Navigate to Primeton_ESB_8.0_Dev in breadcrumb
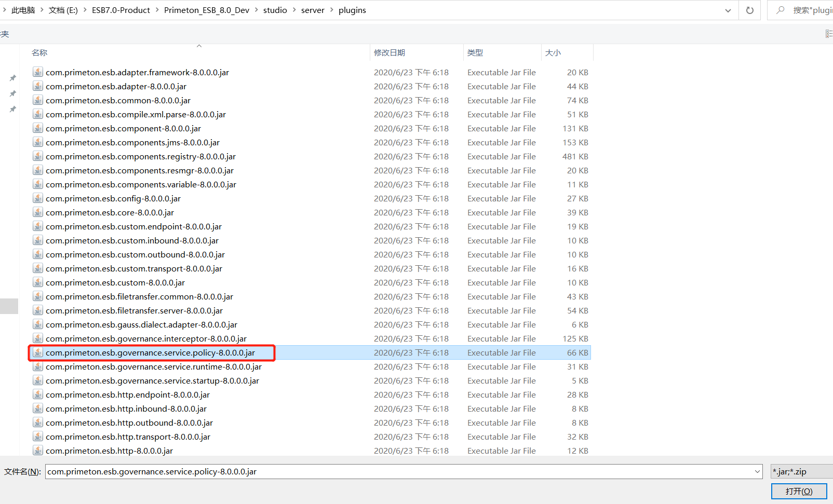Viewport: 833px width, 504px height. [x=206, y=10]
